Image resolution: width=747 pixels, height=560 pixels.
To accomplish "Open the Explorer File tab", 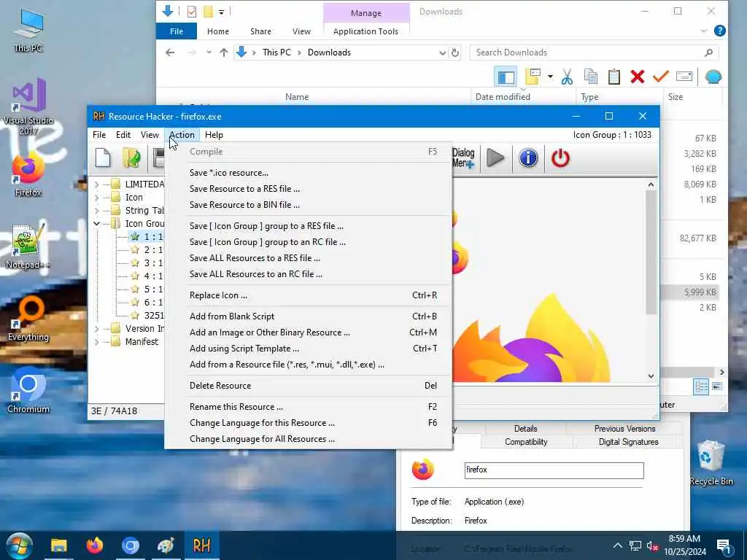I will [x=177, y=31].
